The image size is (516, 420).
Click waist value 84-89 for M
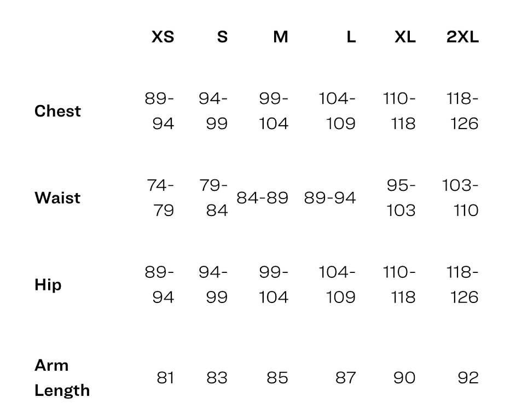[x=262, y=198]
